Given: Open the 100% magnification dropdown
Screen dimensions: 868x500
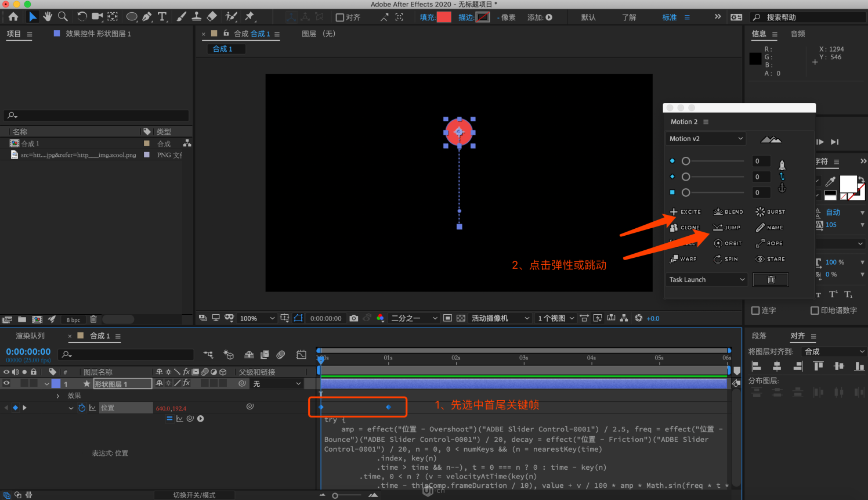Looking at the screenshot, I should (x=257, y=318).
